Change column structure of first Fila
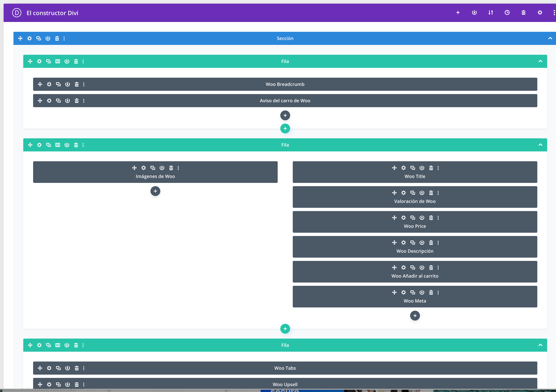556x392 pixels. (58, 61)
